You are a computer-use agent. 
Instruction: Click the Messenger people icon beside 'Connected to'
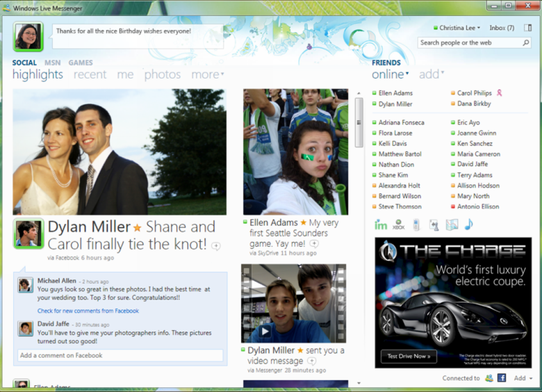click(489, 378)
